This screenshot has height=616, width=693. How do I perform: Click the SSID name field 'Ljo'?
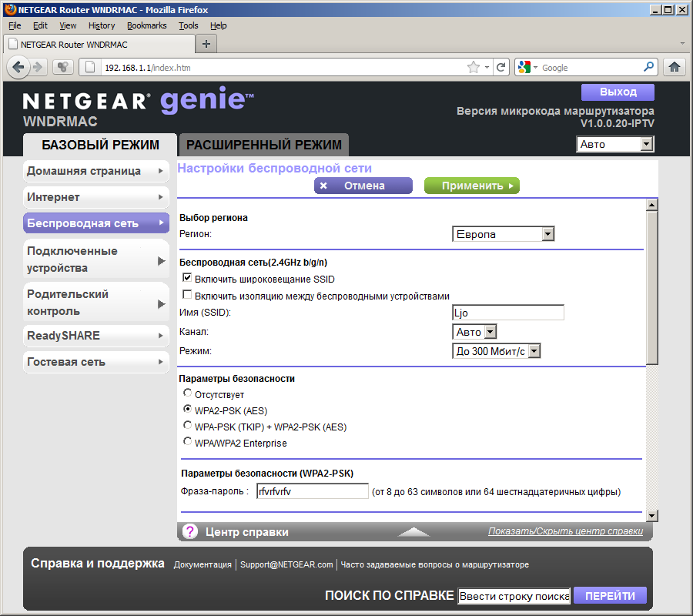coord(508,313)
